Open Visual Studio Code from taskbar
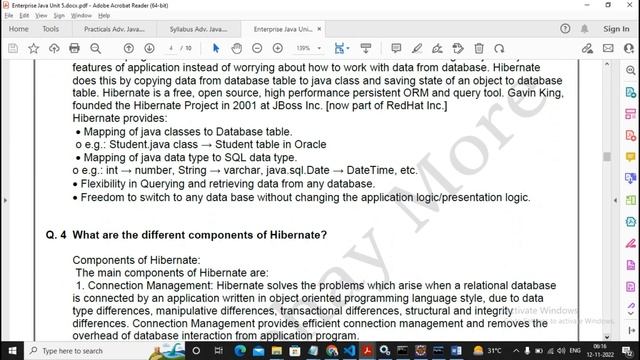 [x=349, y=351]
